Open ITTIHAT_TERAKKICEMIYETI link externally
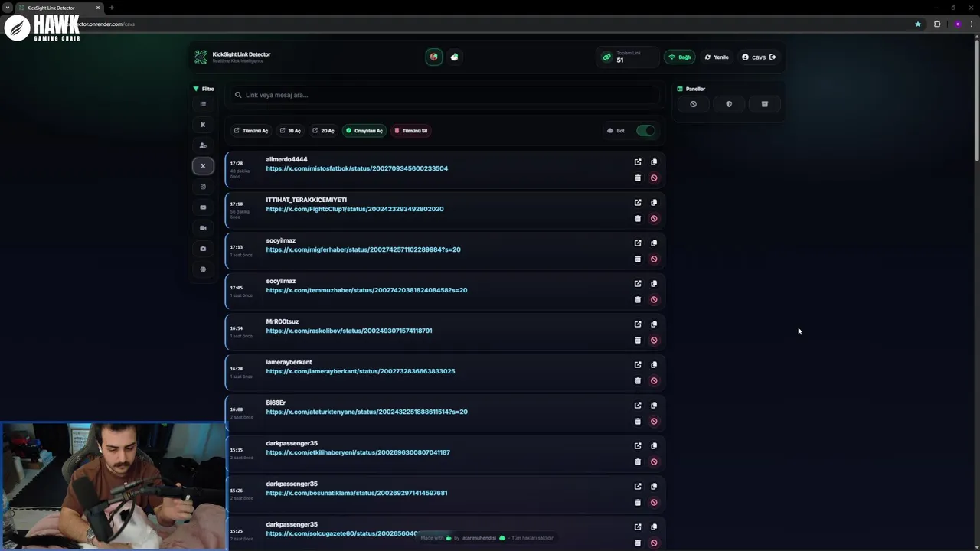Image resolution: width=980 pixels, height=551 pixels. pos(638,203)
